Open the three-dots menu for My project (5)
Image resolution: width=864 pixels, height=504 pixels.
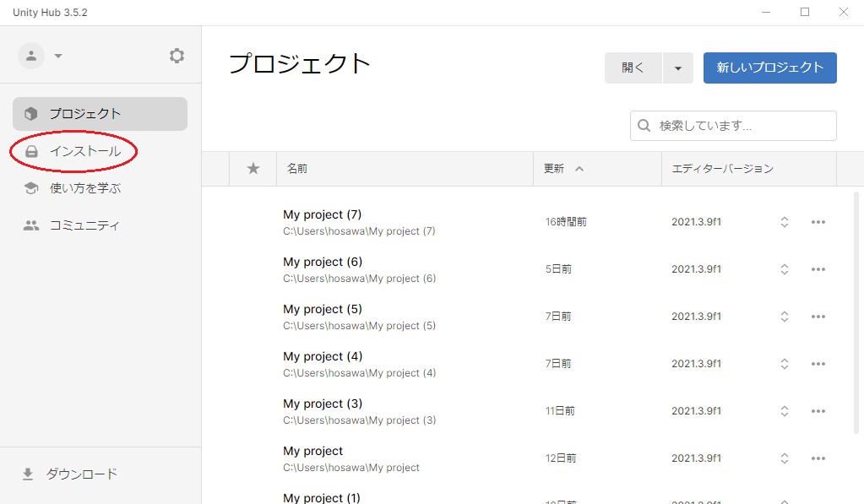click(x=818, y=317)
